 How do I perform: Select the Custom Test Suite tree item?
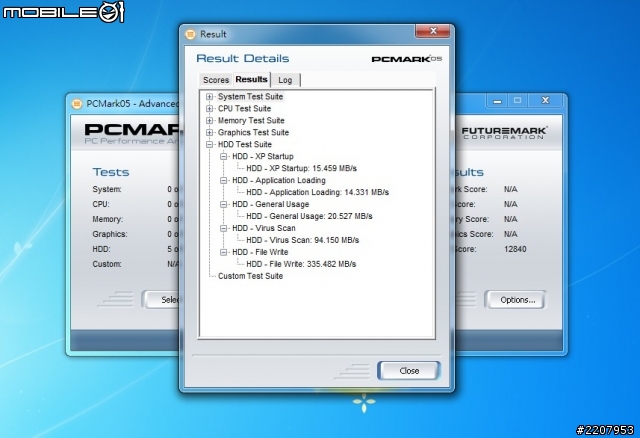(251, 276)
